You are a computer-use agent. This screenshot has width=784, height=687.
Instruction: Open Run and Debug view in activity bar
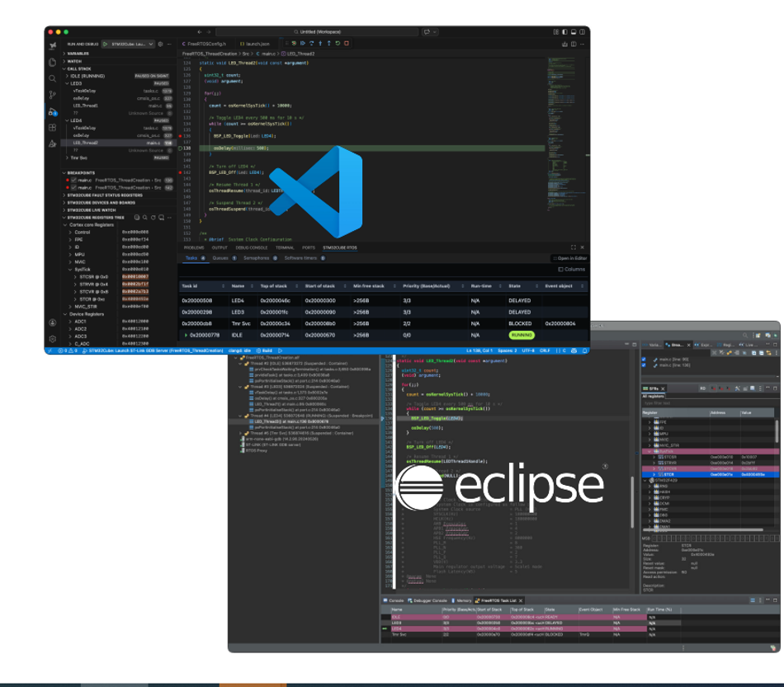53,111
